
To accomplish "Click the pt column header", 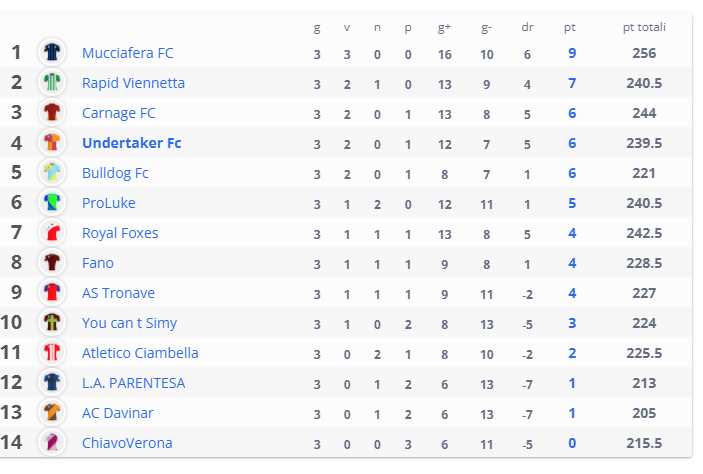I will 569,28.
